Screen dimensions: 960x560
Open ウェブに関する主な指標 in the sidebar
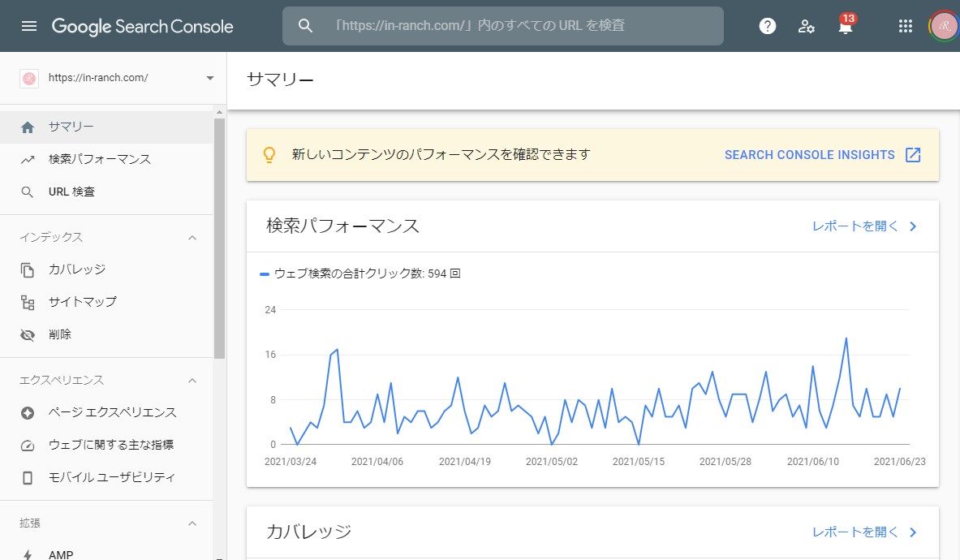coord(106,446)
